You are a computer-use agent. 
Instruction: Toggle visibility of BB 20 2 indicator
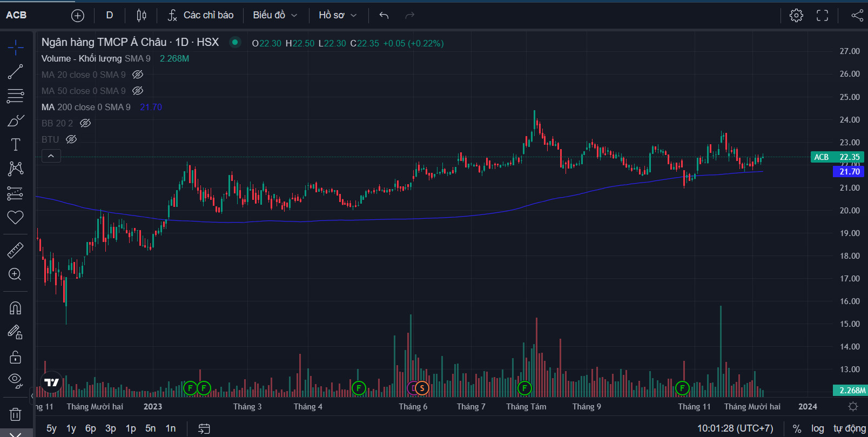(85, 123)
